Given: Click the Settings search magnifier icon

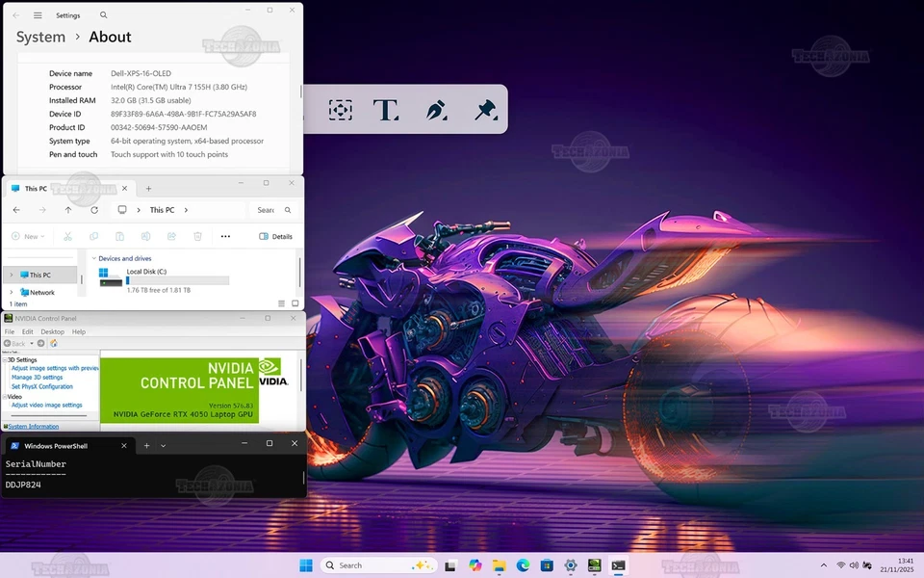Looking at the screenshot, I should click(x=104, y=15).
